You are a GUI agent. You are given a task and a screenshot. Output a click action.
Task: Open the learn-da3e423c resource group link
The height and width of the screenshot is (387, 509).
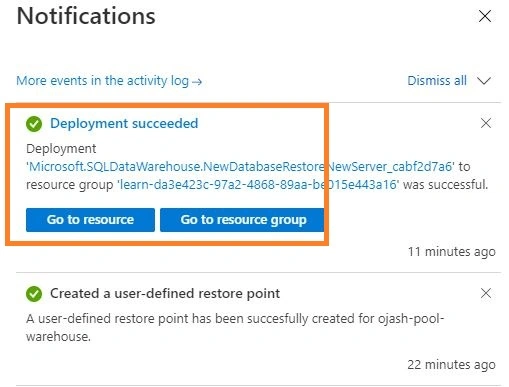(258, 184)
